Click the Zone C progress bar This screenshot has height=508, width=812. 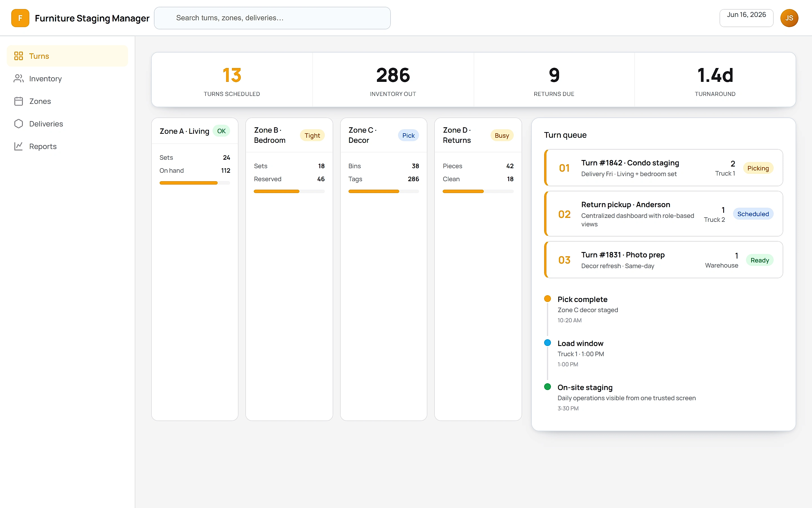click(x=383, y=191)
